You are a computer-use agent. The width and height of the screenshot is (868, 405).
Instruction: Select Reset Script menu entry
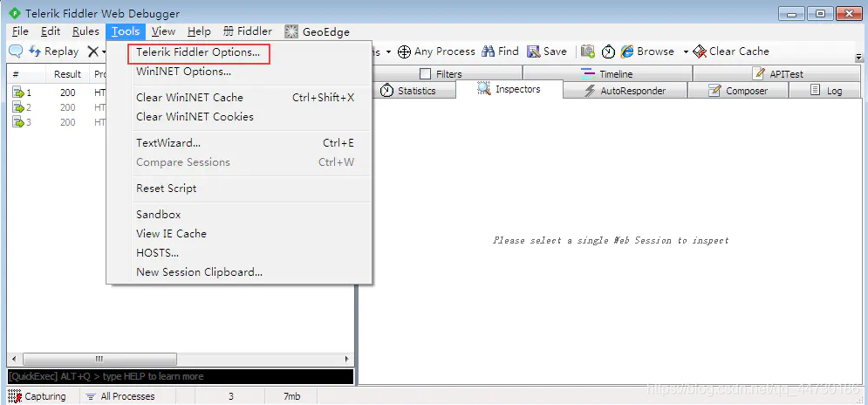pyautogui.click(x=239, y=189)
